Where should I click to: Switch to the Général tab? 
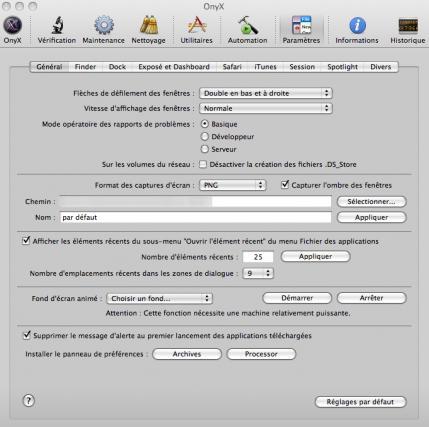49,67
